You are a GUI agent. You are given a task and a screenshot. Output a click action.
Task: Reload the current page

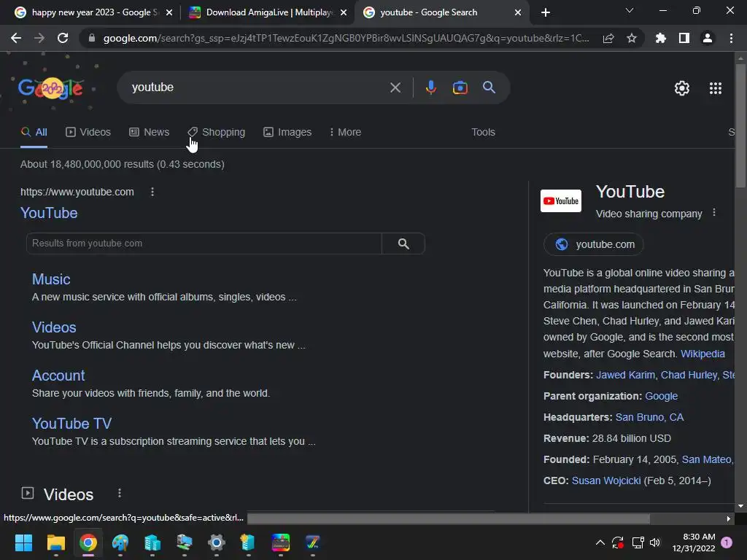pyautogui.click(x=63, y=38)
